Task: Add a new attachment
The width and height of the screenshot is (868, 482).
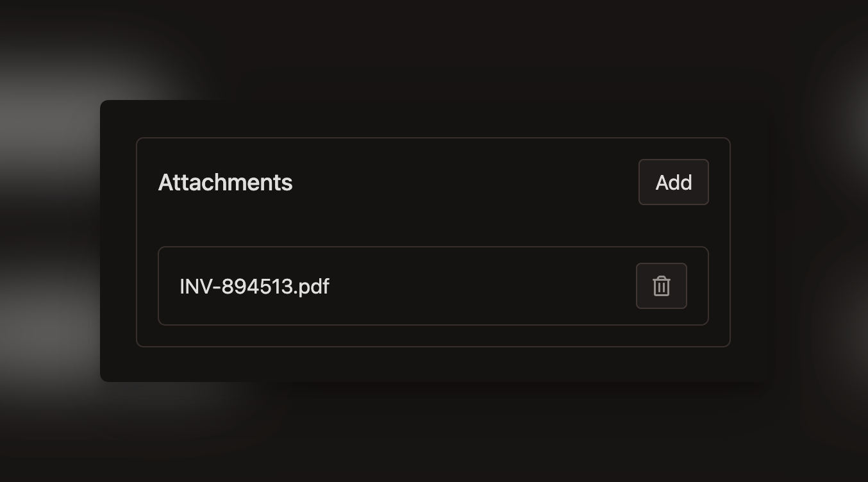Action: [x=673, y=183]
